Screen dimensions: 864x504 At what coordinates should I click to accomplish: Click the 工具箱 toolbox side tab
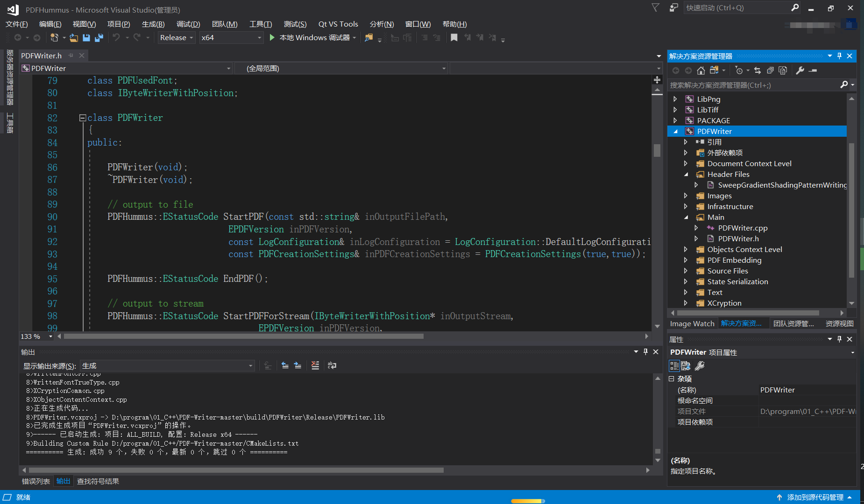pyautogui.click(x=10, y=123)
